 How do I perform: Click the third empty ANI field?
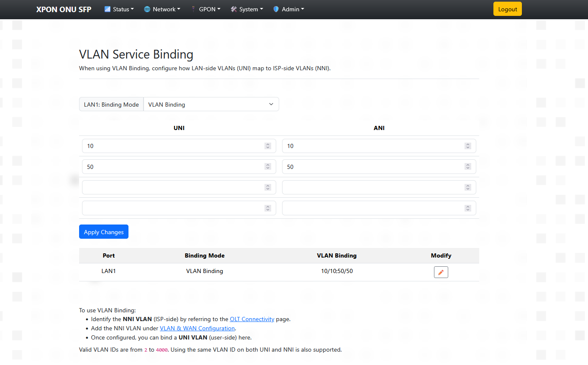pos(379,187)
